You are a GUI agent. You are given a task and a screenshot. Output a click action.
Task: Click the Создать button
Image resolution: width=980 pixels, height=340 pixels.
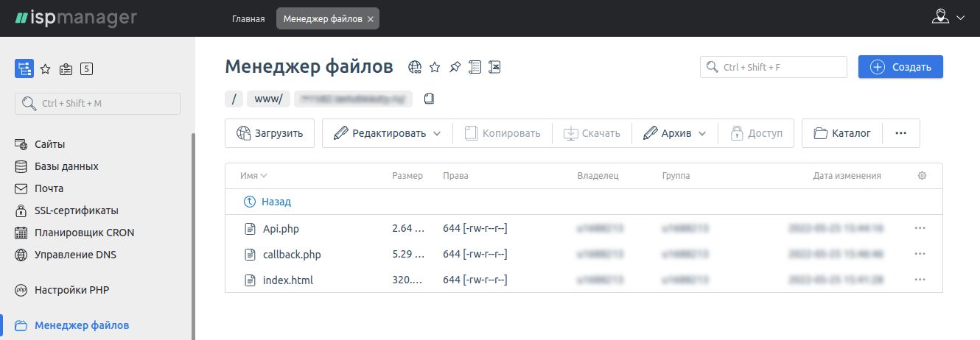[x=900, y=67]
